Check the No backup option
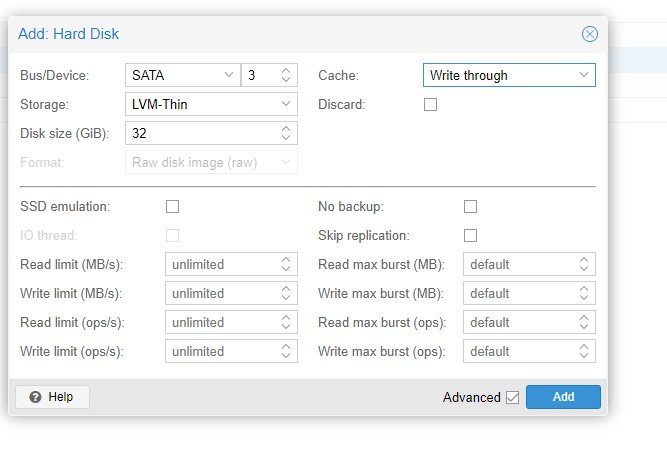This screenshot has height=456, width=667. pos(470,206)
